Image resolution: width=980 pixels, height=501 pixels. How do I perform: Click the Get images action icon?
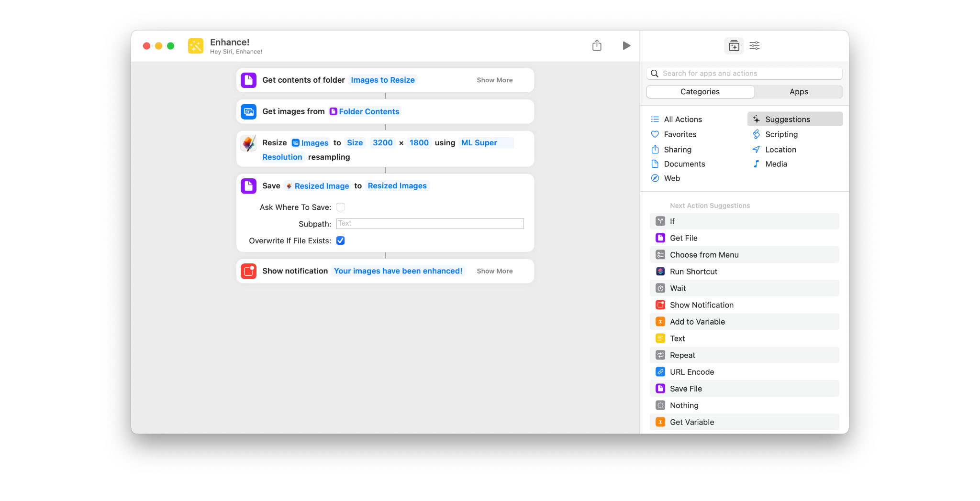click(x=249, y=112)
